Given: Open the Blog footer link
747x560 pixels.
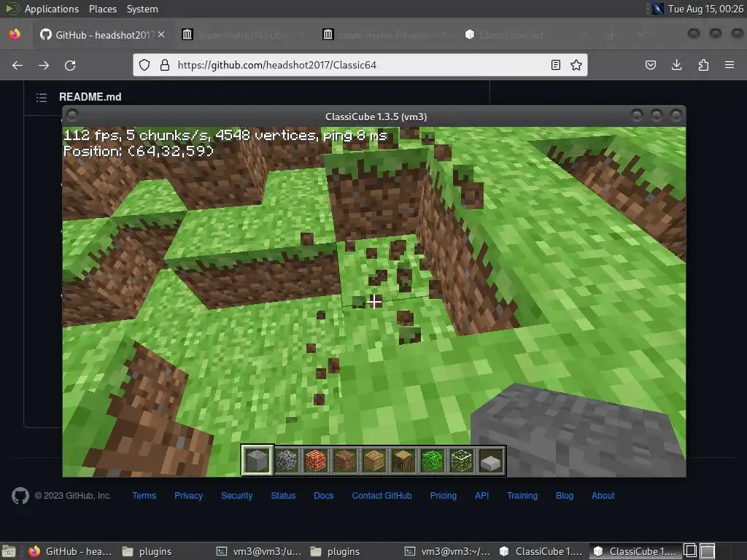Looking at the screenshot, I should pos(565,496).
